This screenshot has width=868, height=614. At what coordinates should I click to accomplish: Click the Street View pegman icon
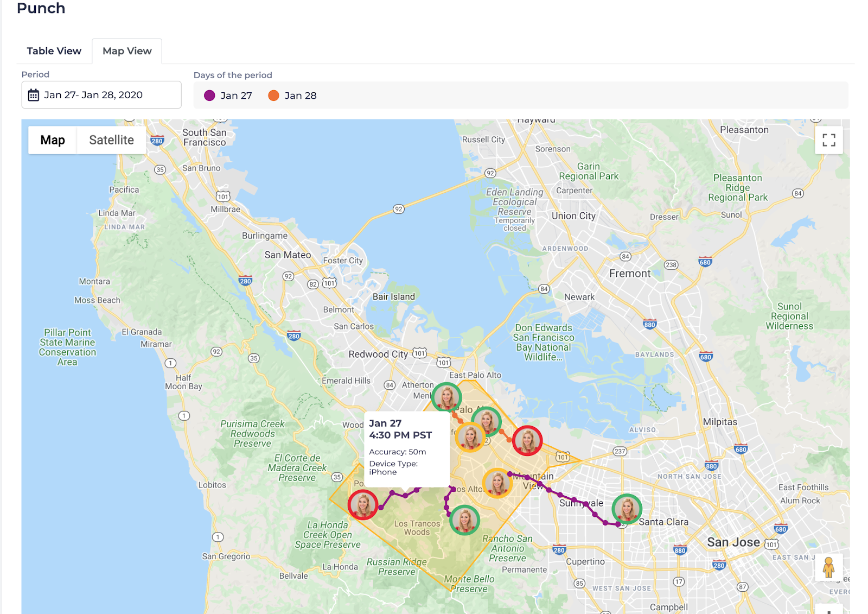828,568
